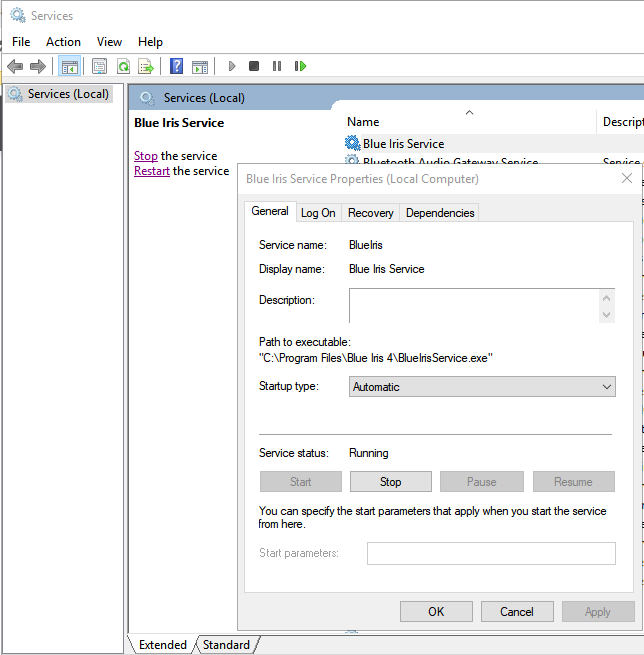This screenshot has width=644, height=655.
Task: Click the Start Service play icon
Action: pyautogui.click(x=232, y=66)
